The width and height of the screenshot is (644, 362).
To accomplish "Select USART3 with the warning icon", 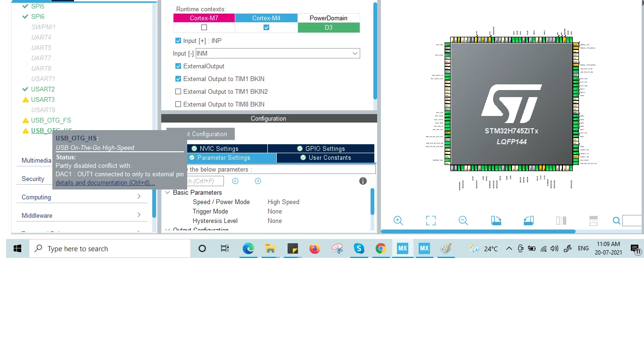I will [43, 99].
